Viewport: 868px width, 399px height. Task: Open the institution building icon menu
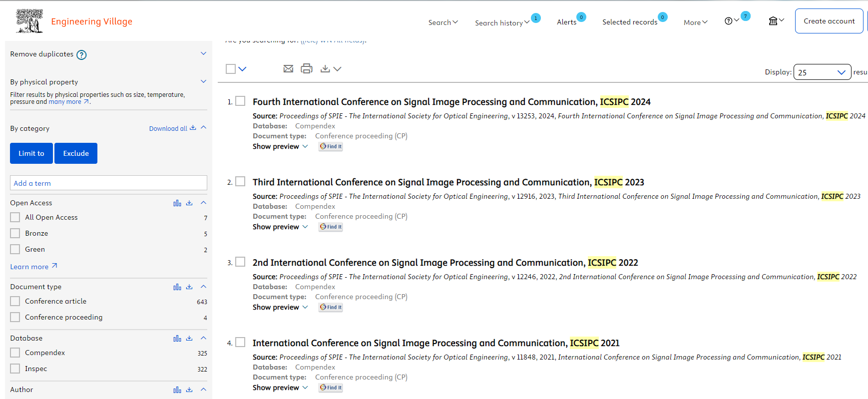click(773, 21)
